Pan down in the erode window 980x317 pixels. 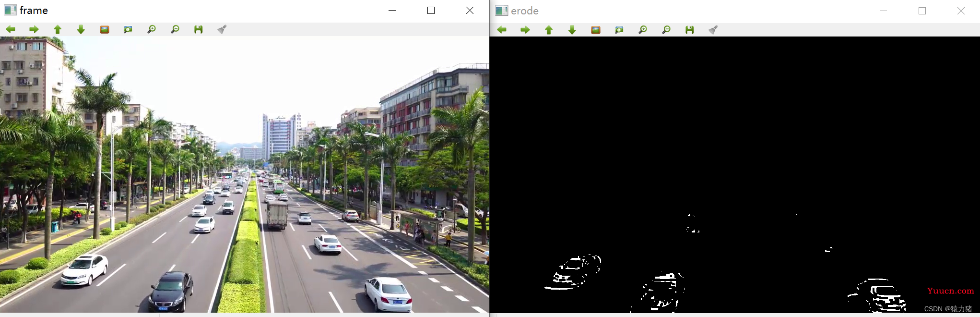572,30
